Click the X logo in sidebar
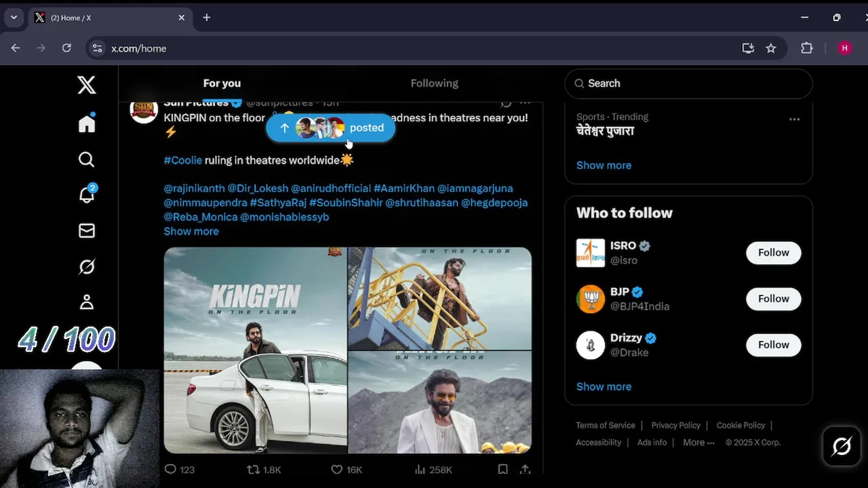This screenshot has width=868, height=488. (x=87, y=85)
